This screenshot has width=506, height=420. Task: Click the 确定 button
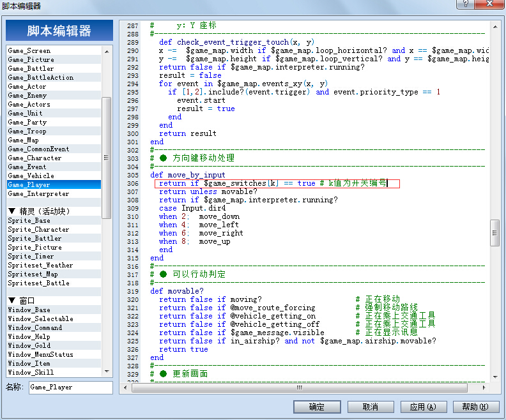point(317,407)
